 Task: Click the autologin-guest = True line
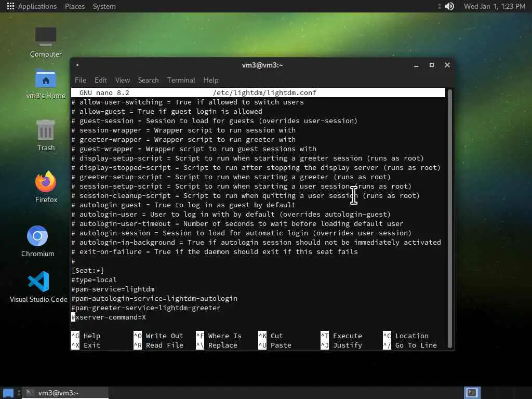click(x=183, y=205)
